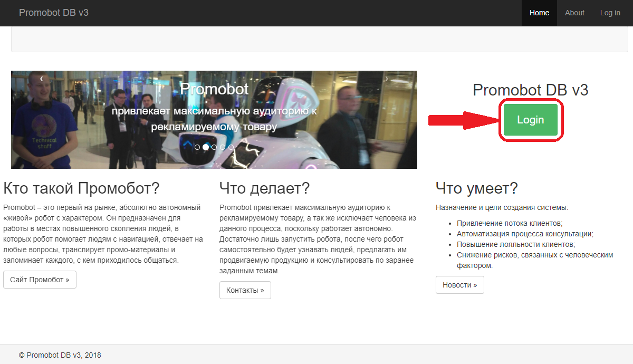Image resolution: width=633 pixels, height=364 pixels.
Task: Click the Что делает? heading
Action: (x=264, y=188)
